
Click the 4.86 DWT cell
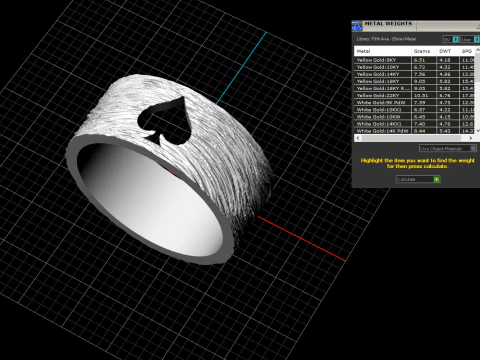448,74
